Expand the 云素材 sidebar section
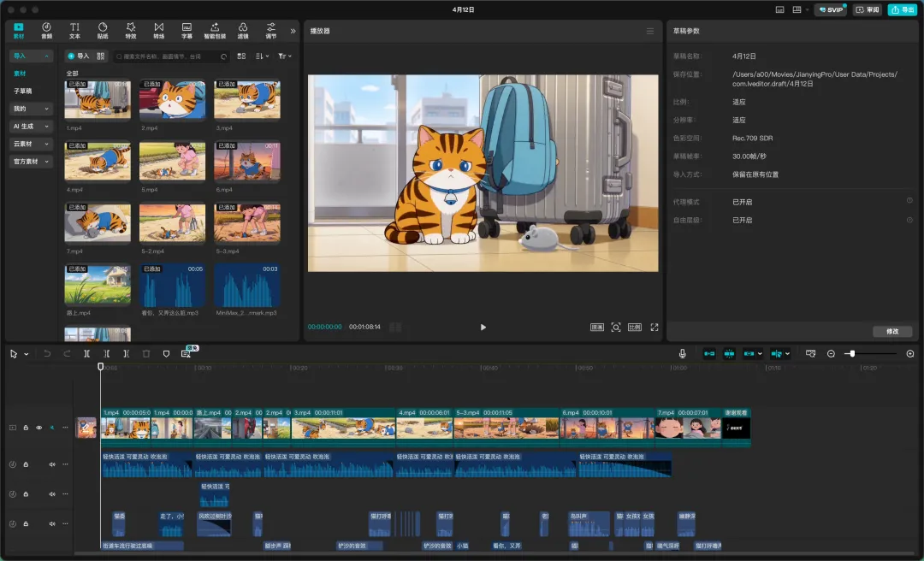This screenshot has height=561, width=924. 31,144
